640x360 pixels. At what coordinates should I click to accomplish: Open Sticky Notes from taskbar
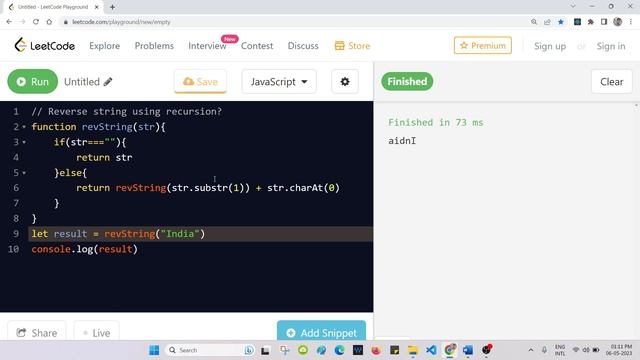[394, 350]
